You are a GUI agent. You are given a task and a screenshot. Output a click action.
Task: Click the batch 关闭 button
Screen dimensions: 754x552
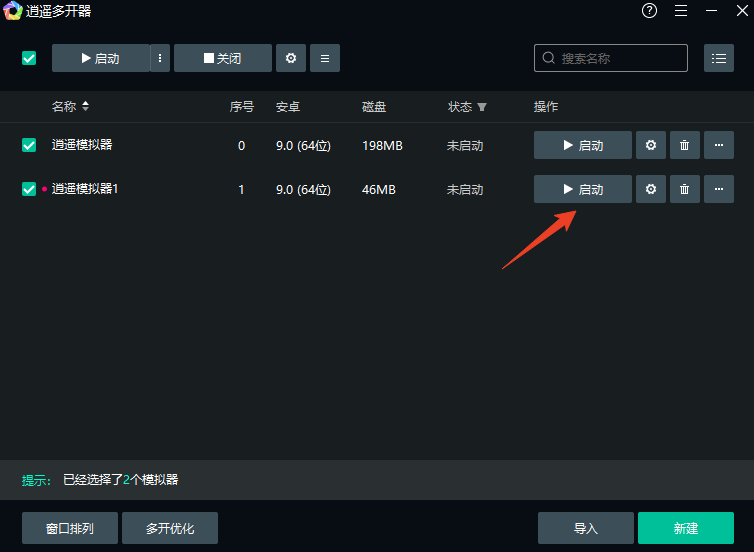point(223,58)
